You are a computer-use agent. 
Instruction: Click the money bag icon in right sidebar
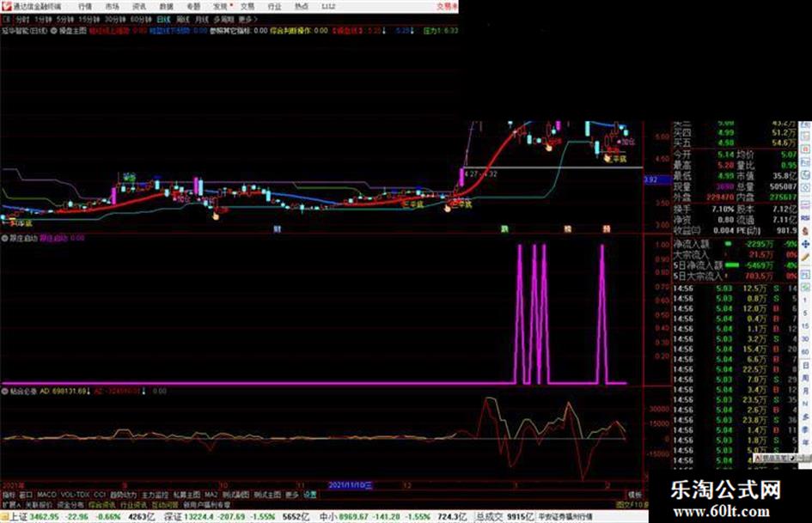coord(805,232)
